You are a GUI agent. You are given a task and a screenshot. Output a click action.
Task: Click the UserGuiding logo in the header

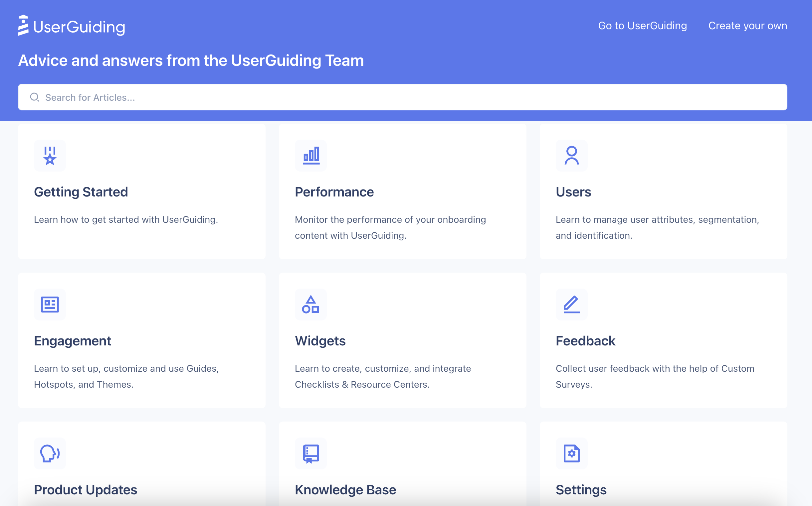pyautogui.click(x=71, y=26)
